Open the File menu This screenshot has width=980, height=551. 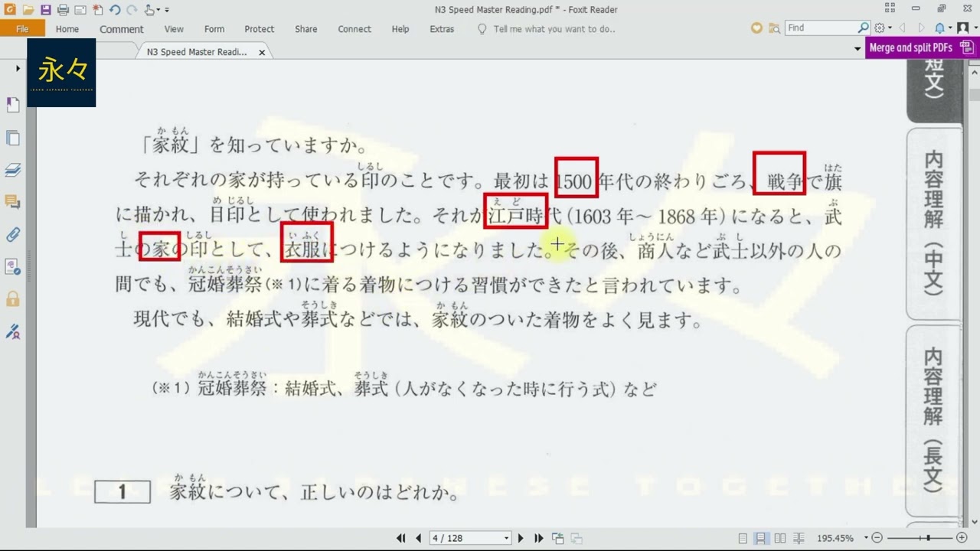tap(22, 29)
